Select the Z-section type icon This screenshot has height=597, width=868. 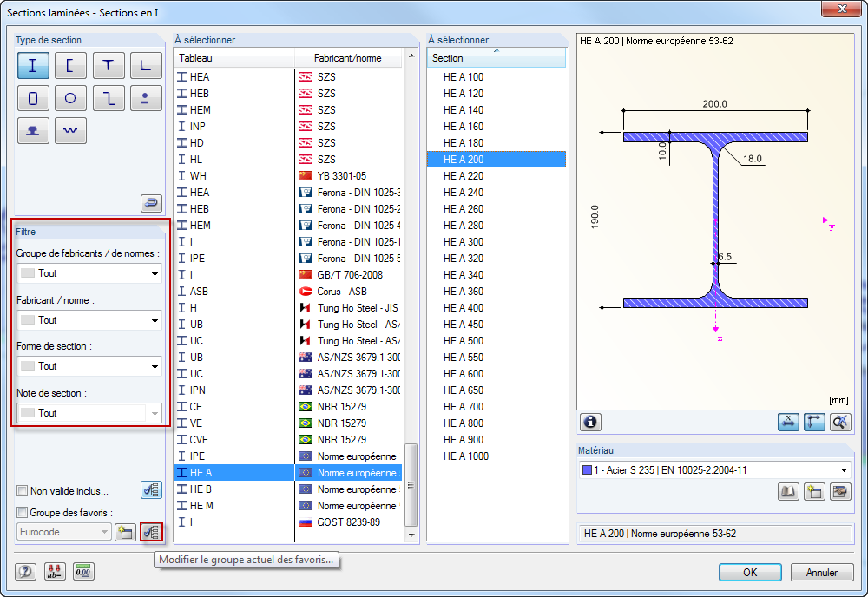click(108, 98)
